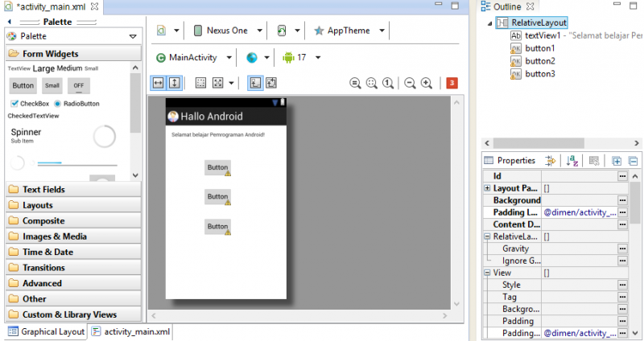Collapse all properties minus icon
The width and height of the screenshot is (644, 341).
633,161
